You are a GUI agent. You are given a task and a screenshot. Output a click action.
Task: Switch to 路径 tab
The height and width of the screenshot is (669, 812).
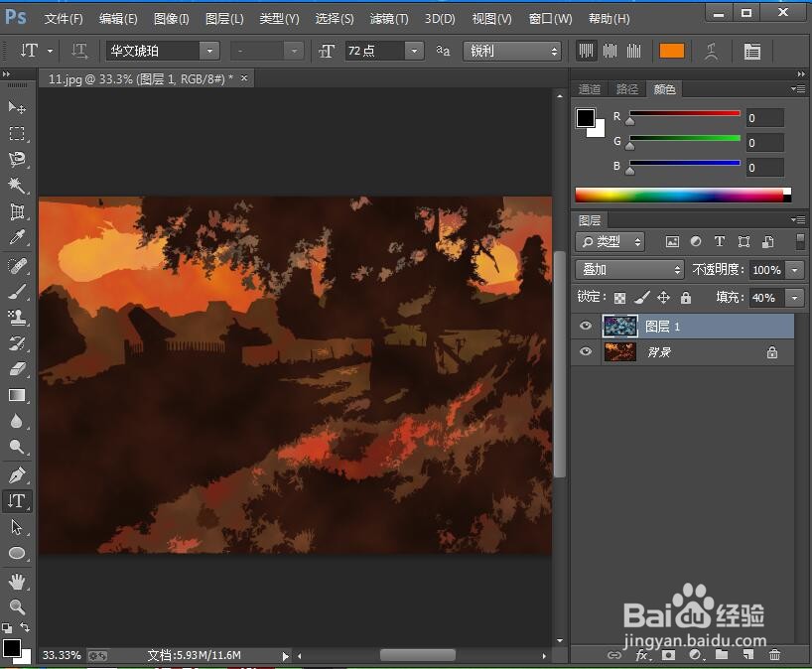click(627, 89)
